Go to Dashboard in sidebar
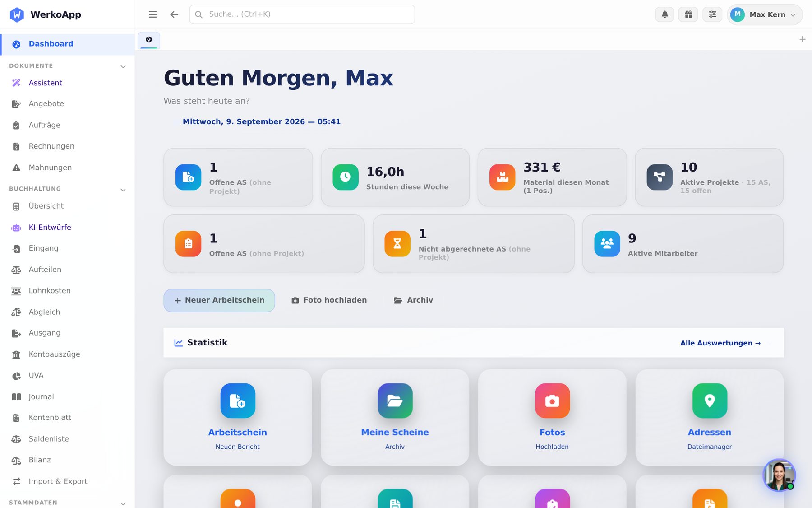812x508 pixels. click(68, 44)
